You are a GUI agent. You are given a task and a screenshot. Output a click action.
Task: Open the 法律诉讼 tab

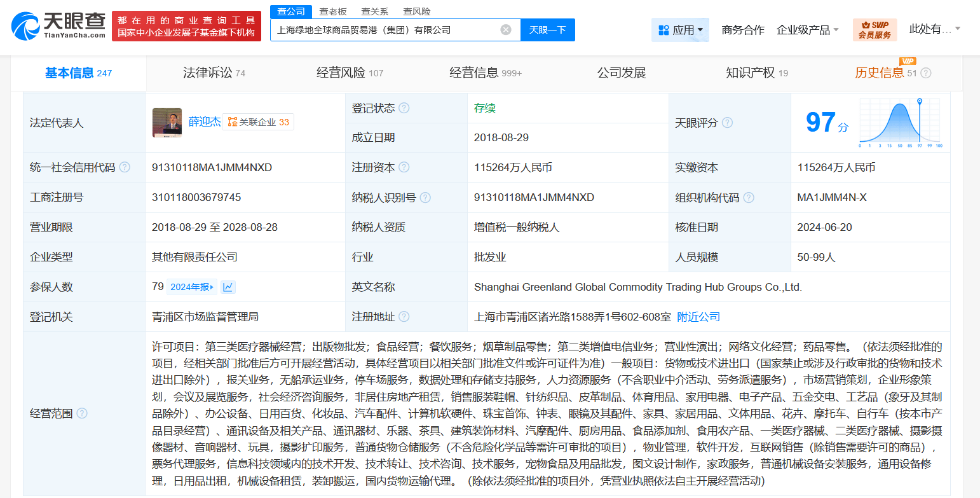tap(214, 73)
